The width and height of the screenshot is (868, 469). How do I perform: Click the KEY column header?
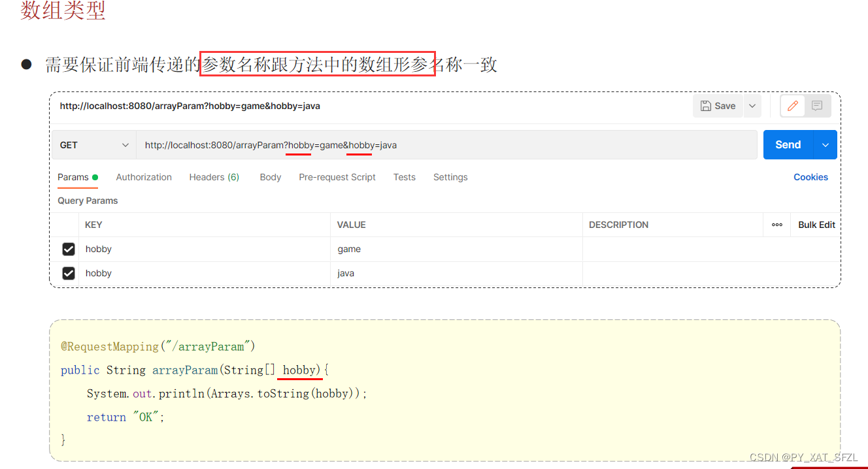[93, 225]
